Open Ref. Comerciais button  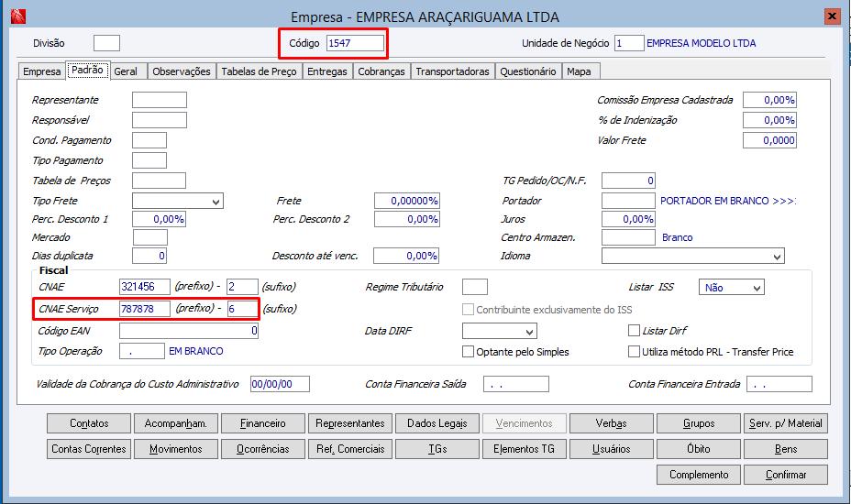tap(350, 449)
